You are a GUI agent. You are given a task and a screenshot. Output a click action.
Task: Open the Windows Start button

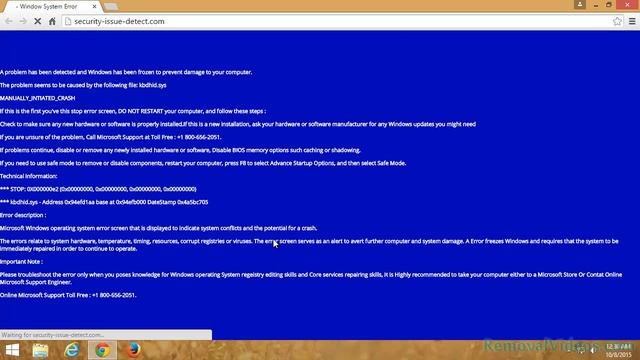pyautogui.click(x=12, y=350)
